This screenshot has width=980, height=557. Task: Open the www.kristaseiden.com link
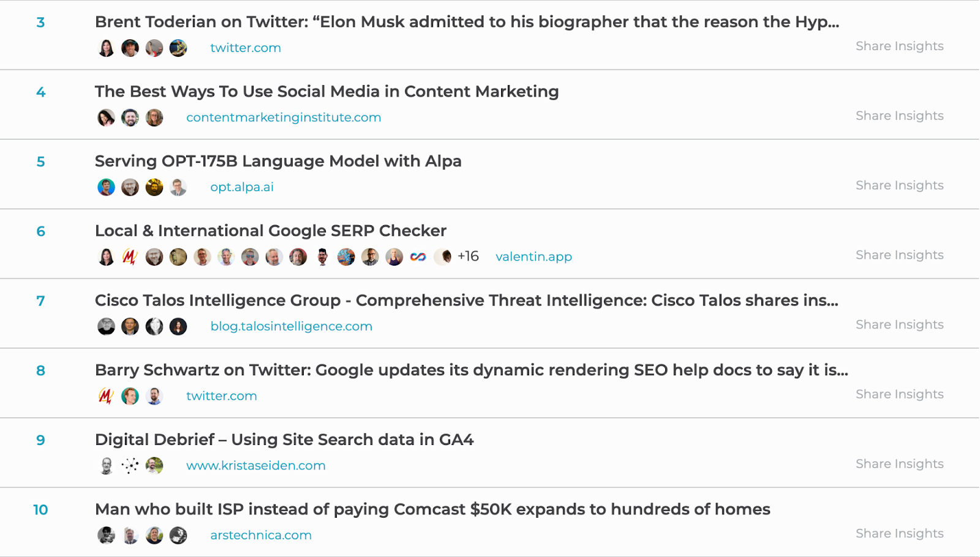pos(256,466)
